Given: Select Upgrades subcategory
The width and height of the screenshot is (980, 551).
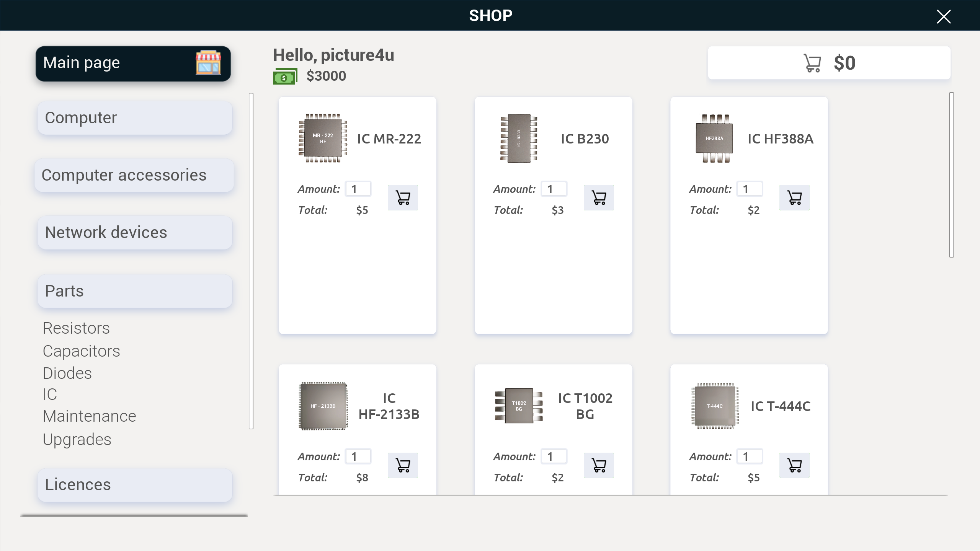Looking at the screenshot, I should point(77,440).
